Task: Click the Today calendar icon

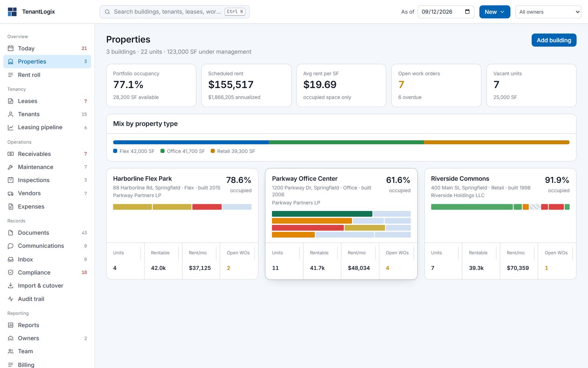Action: 11,48
